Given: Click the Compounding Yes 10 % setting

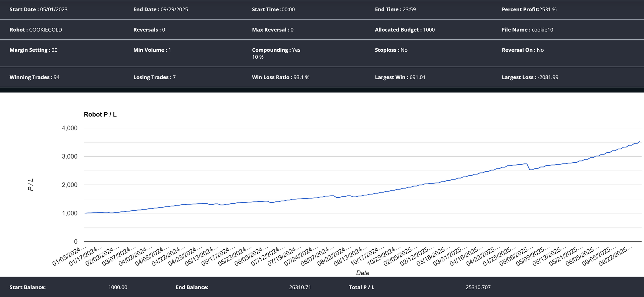Looking at the screenshot, I should 276,53.
